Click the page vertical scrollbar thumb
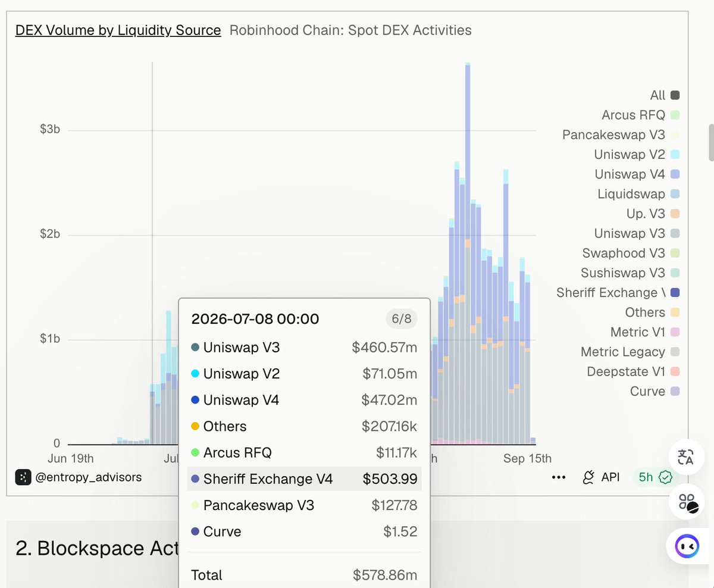This screenshot has height=588, width=714. (710, 143)
